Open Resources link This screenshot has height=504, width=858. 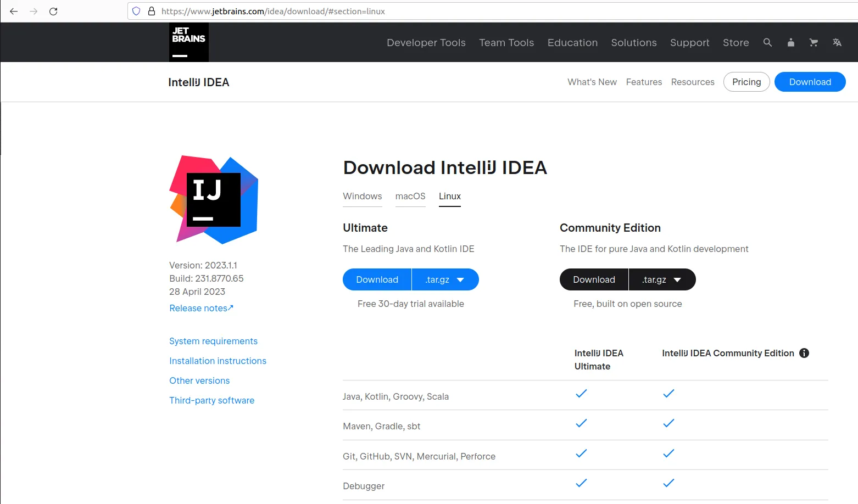pos(693,82)
